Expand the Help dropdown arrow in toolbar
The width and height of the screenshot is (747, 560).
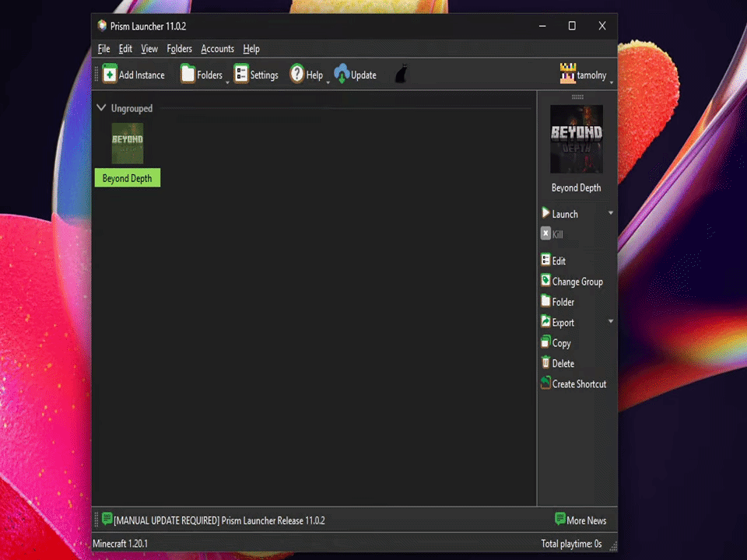coord(328,82)
